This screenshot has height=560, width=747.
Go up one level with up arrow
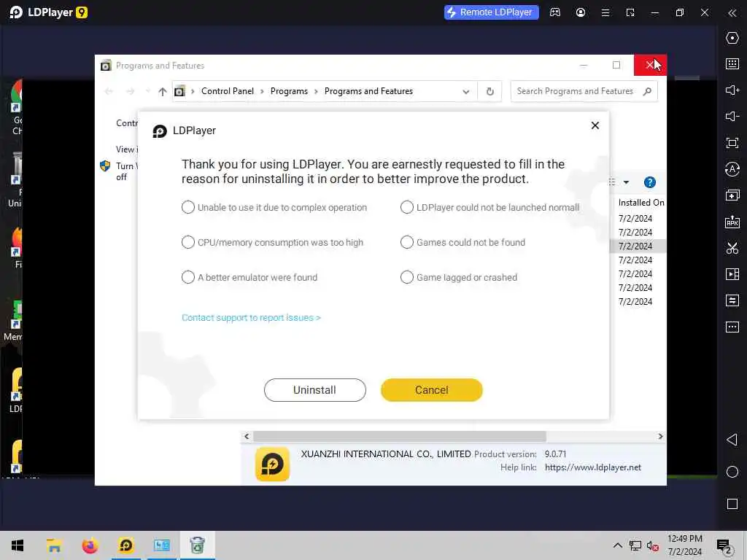[x=163, y=91]
